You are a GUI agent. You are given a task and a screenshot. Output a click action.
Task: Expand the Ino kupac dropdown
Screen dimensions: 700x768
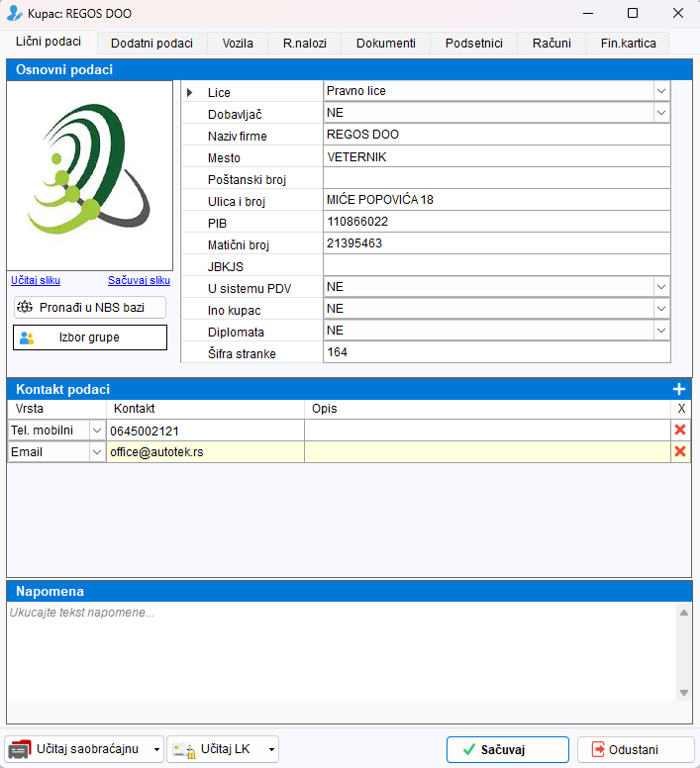pos(660,309)
